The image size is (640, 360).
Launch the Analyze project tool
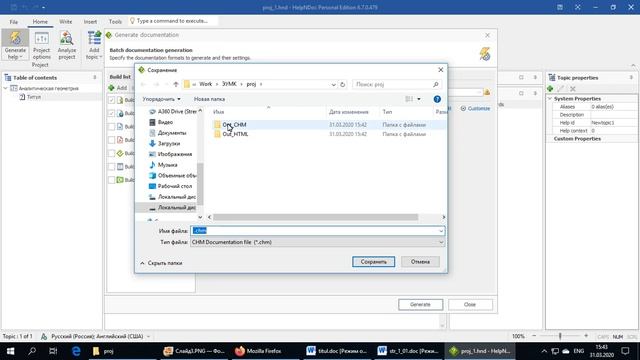click(x=67, y=45)
